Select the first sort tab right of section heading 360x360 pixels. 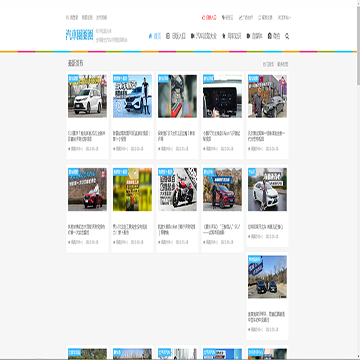pos(268,64)
